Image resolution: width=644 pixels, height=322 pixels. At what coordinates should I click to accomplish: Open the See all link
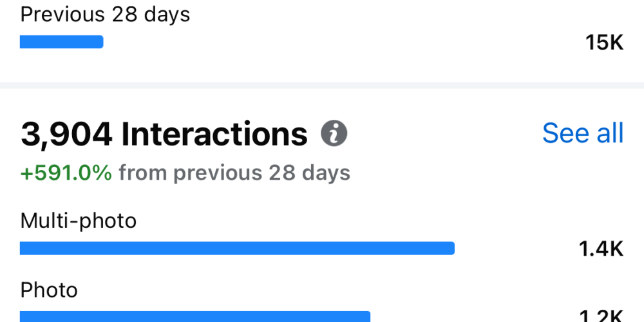pyautogui.click(x=583, y=133)
